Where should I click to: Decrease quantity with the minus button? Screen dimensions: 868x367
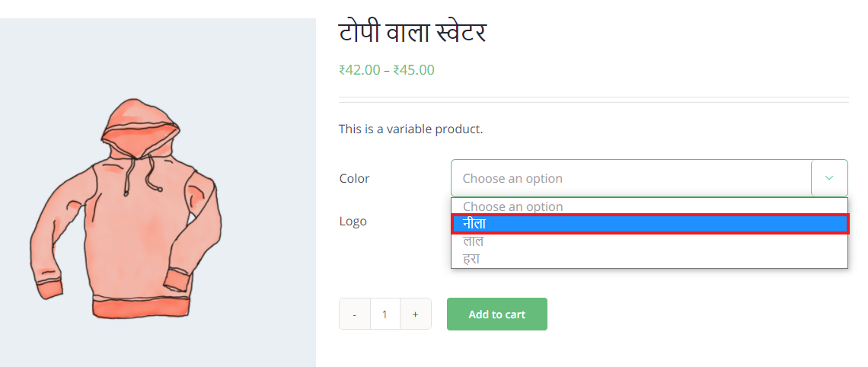tap(355, 314)
